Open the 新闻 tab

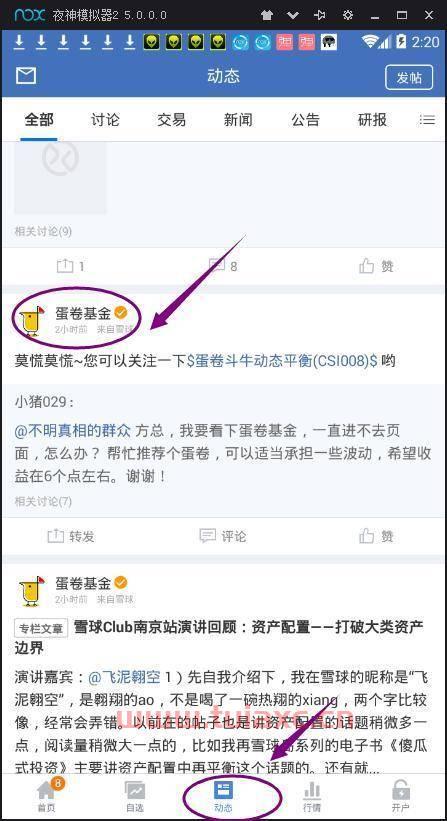pos(238,120)
